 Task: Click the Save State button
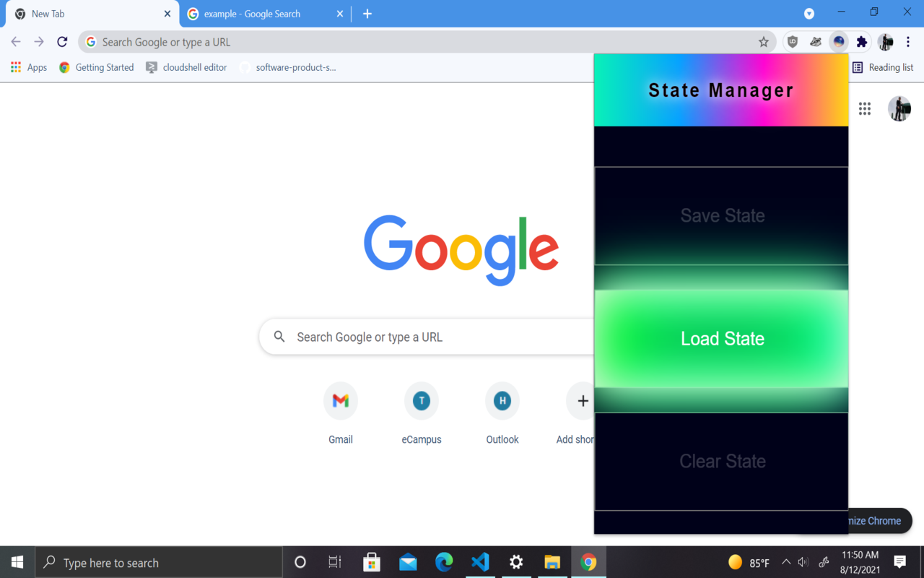coord(721,215)
